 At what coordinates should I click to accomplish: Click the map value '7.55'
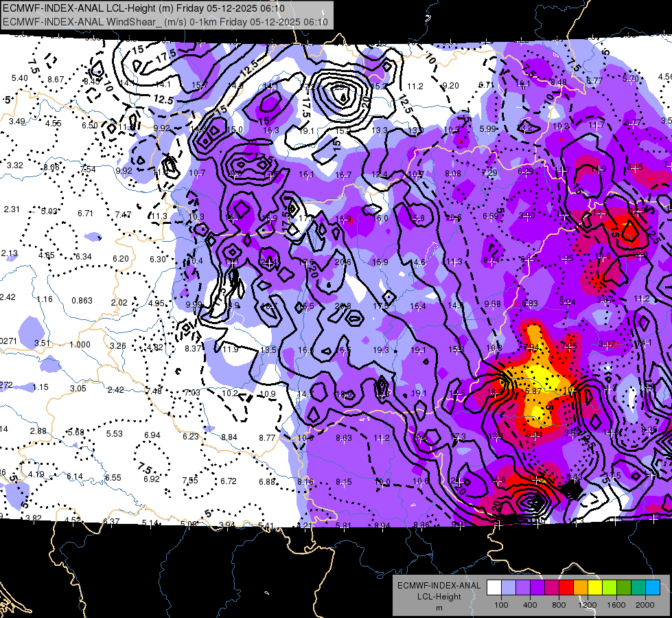point(190,481)
